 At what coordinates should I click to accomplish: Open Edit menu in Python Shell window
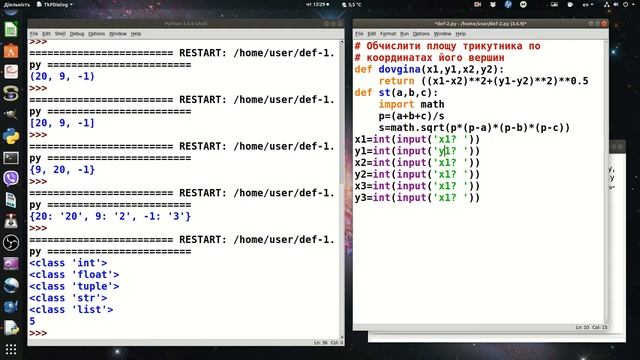47,34
